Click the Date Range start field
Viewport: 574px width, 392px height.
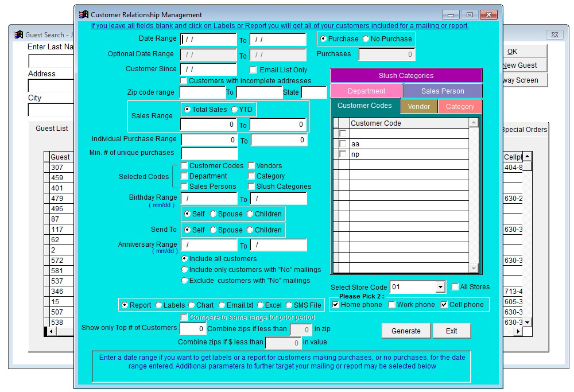coord(208,39)
